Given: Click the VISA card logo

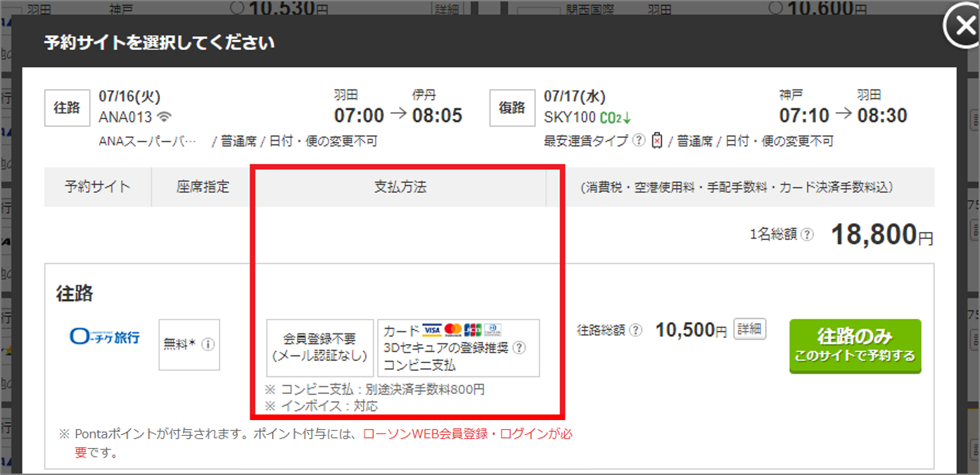Looking at the screenshot, I should click(x=432, y=330).
